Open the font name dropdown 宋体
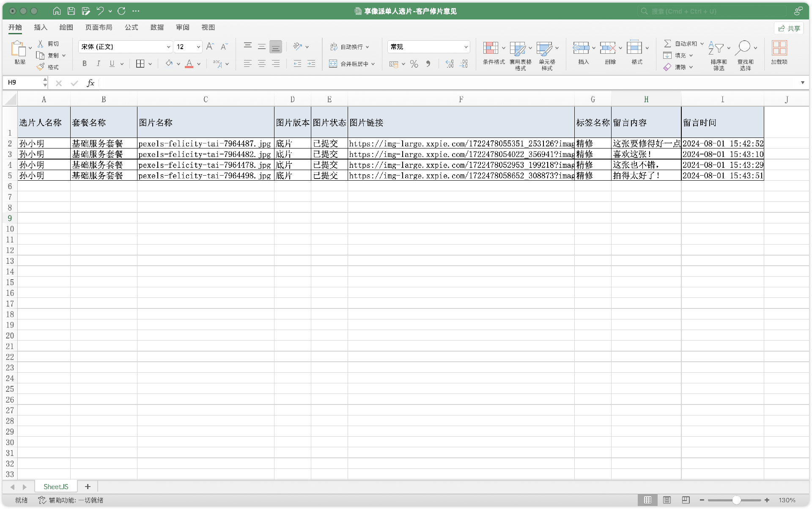812x509 pixels. (x=168, y=47)
